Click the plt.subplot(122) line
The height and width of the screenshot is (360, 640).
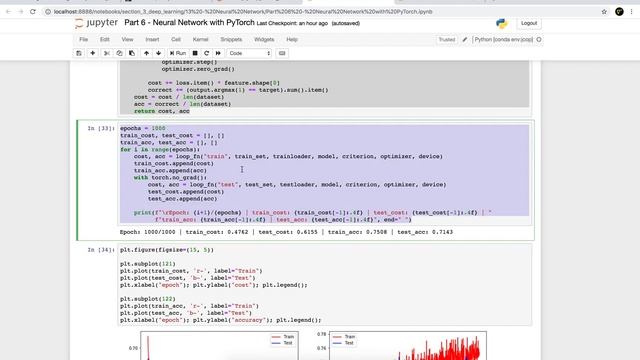(x=147, y=299)
